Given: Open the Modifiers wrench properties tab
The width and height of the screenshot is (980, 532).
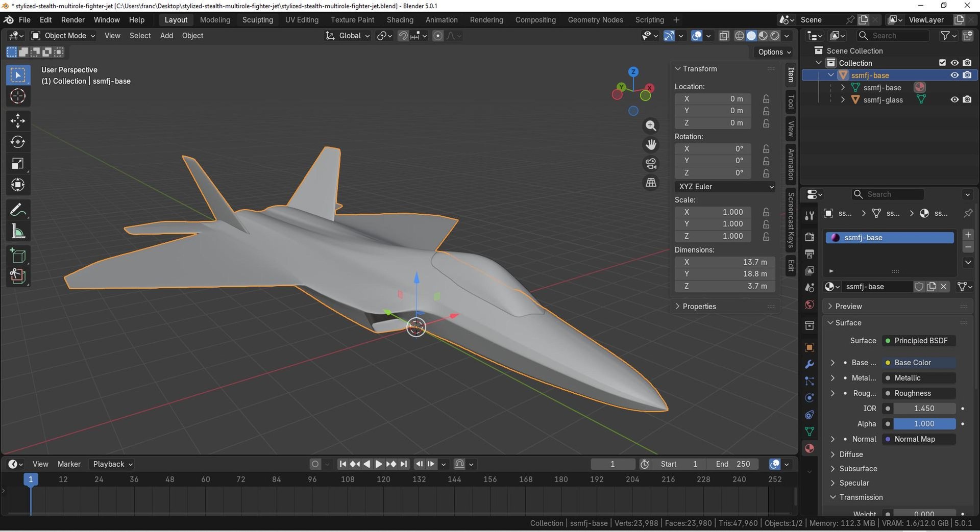Looking at the screenshot, I should click(x=810, y=364).
